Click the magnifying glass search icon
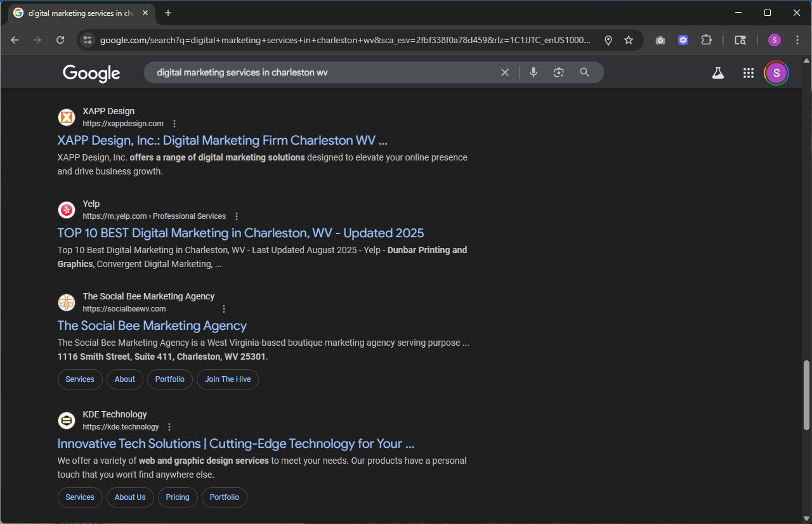The height and width of the screenshot is (524, 812). point(585,72)
